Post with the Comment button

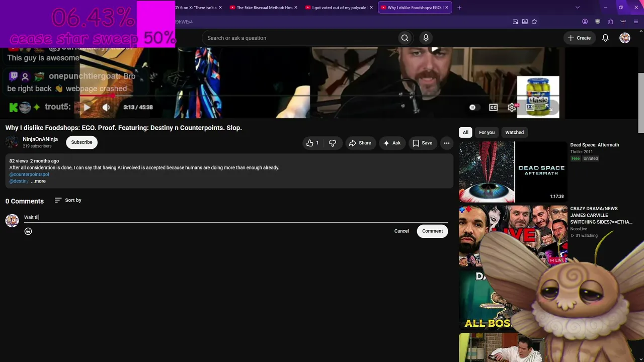pos(432,231)
